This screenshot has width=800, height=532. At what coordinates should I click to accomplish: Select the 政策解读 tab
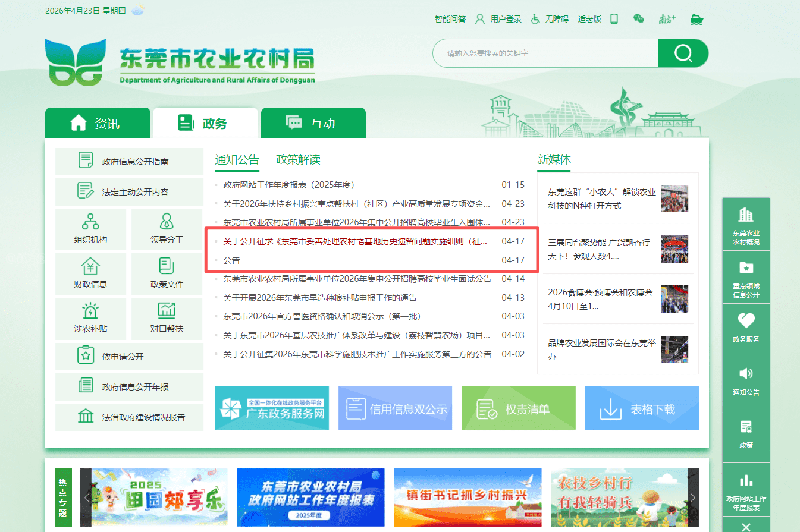coord(298,159)
